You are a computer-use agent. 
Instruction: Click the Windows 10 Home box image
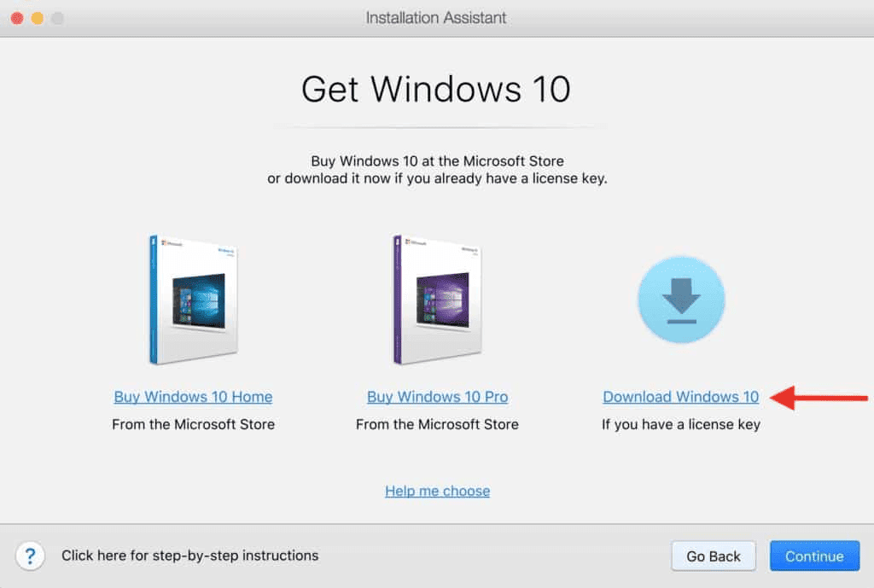(x=193, y=300)
